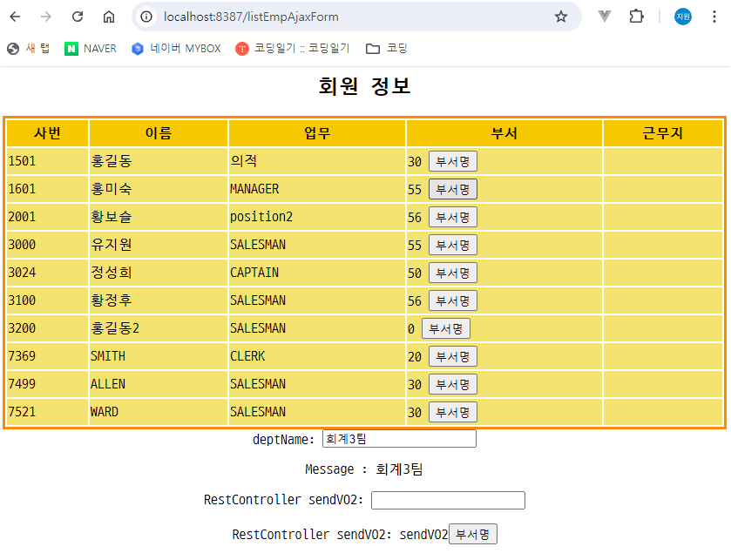
Task: Select the name cell WARD
Action: [159, 412]
